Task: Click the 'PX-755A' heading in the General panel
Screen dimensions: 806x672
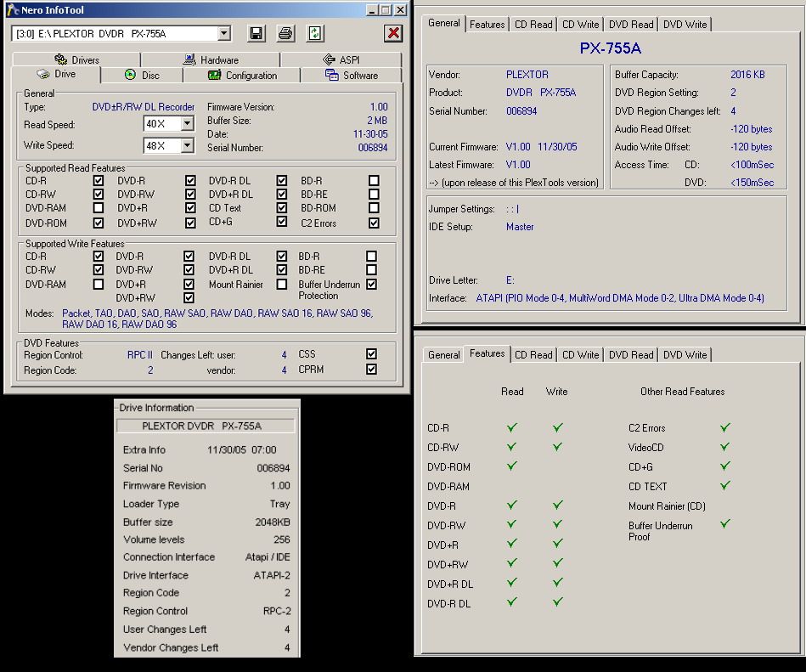Action: tap(610, 48)
